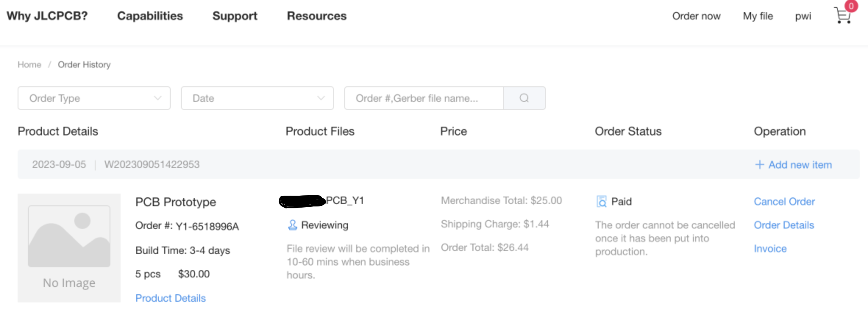Click the Paid status document icon

pos(601,201)
